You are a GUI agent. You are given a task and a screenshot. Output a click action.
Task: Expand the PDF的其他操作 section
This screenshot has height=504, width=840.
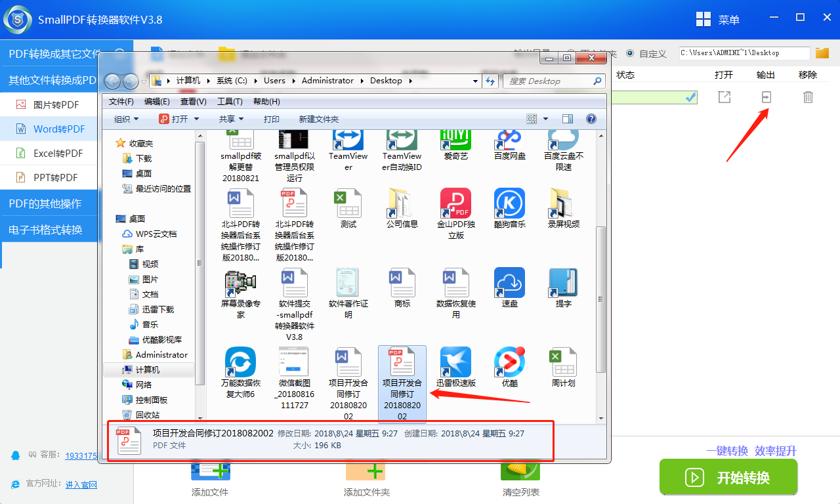pyautogui.click(x=49, y=203)
